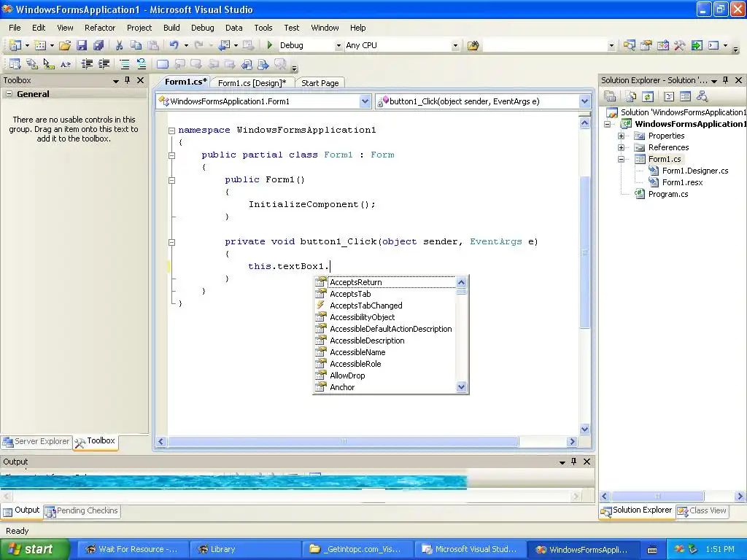Expand the References node in Solution Explorer

[x=622, y=147]
